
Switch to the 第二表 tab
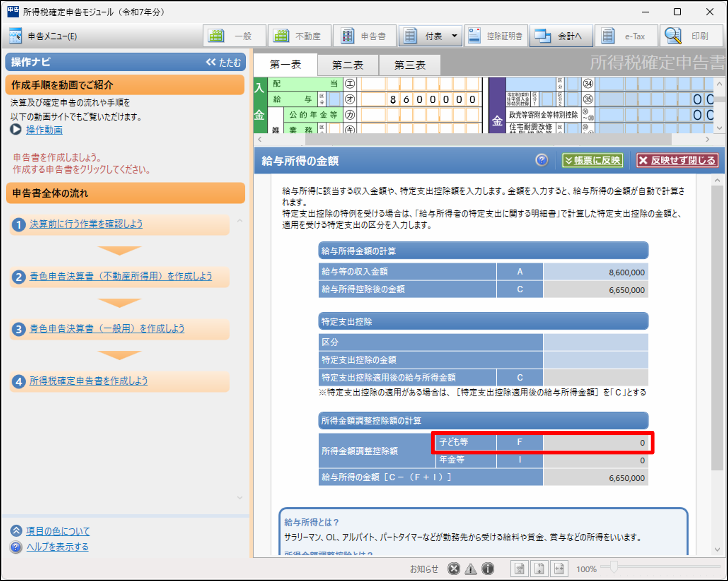pos(347,65)
